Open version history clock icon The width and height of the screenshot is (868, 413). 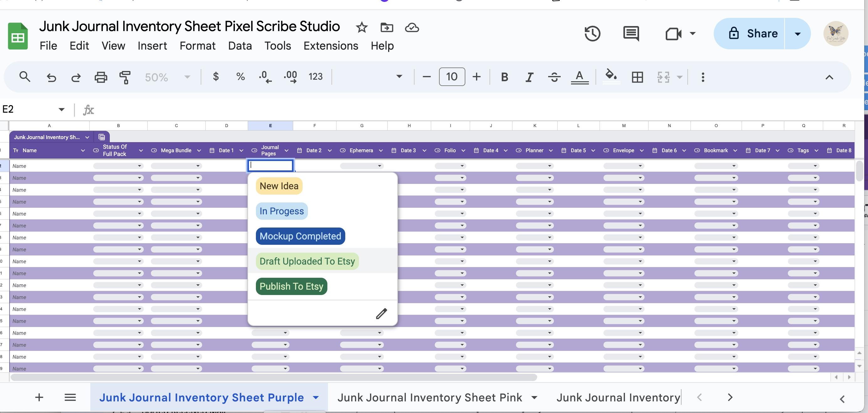[x=593, y=33]
